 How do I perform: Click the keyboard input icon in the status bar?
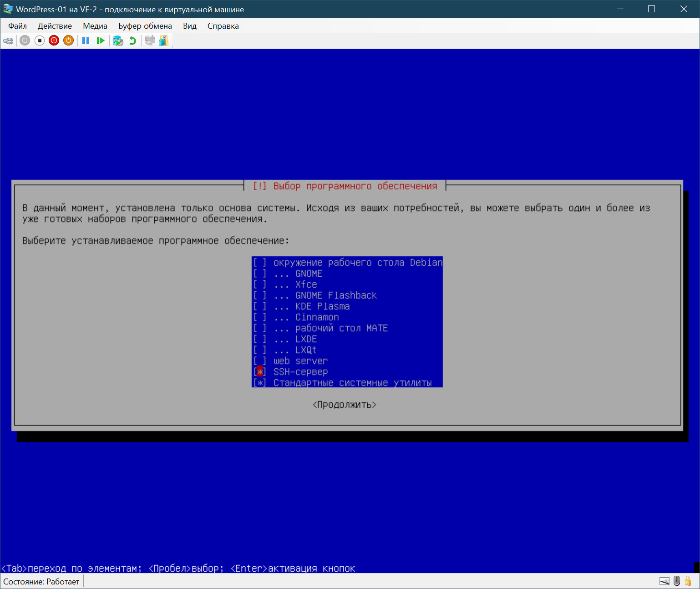664,581
